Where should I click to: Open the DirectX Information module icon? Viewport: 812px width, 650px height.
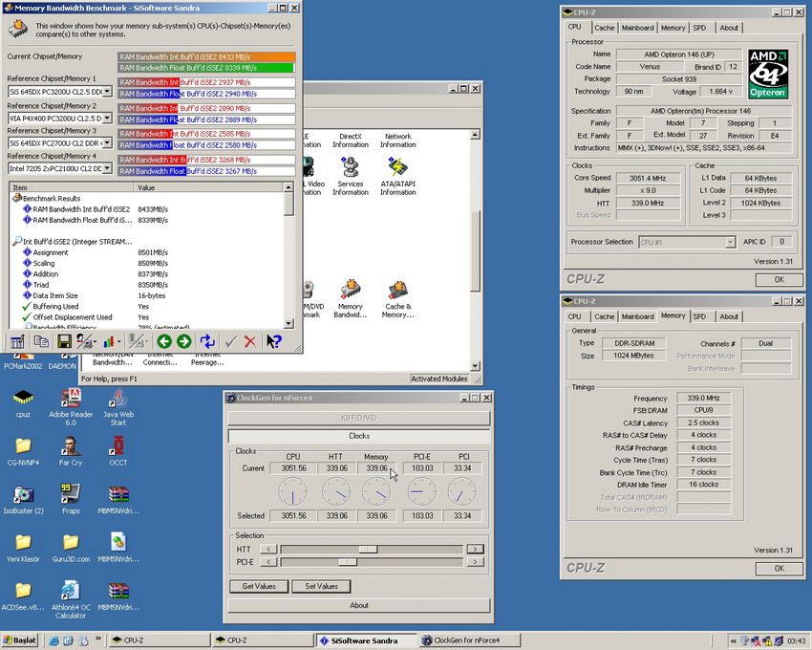coord(351,140)
